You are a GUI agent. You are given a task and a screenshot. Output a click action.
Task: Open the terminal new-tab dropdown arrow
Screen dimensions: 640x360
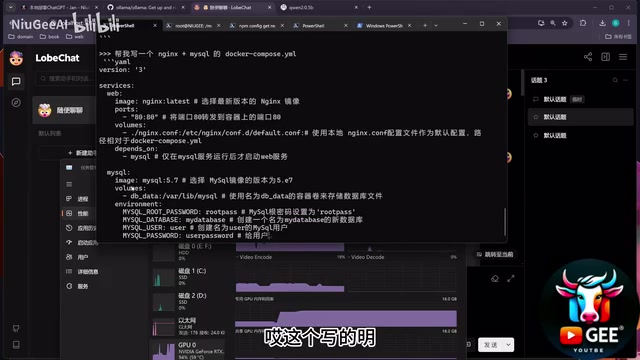436,25
